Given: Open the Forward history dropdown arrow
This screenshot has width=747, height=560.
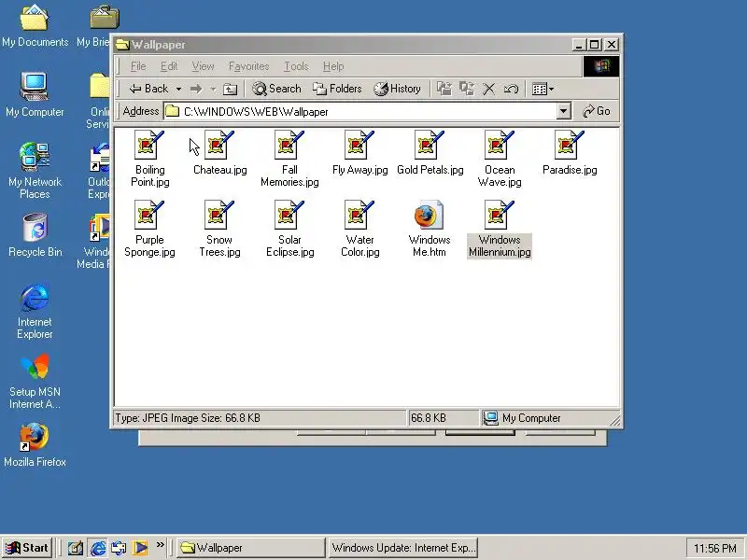Looking at the screenshot, I should click(x=214, y=89).
